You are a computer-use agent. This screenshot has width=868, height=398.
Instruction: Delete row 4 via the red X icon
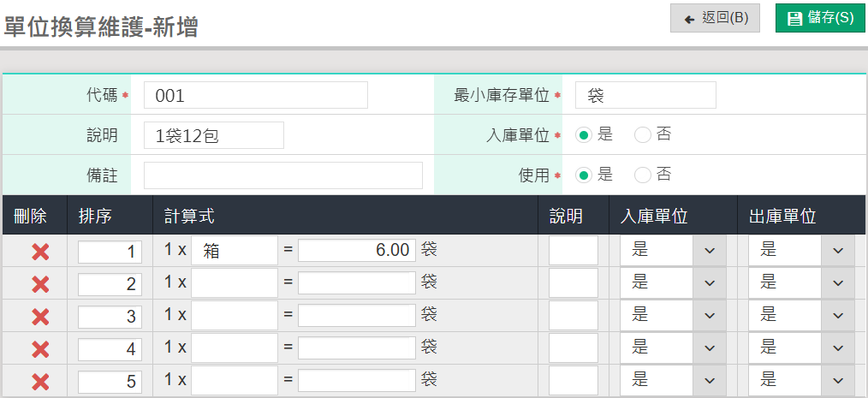pyautogui.click(x=39, y=349)
